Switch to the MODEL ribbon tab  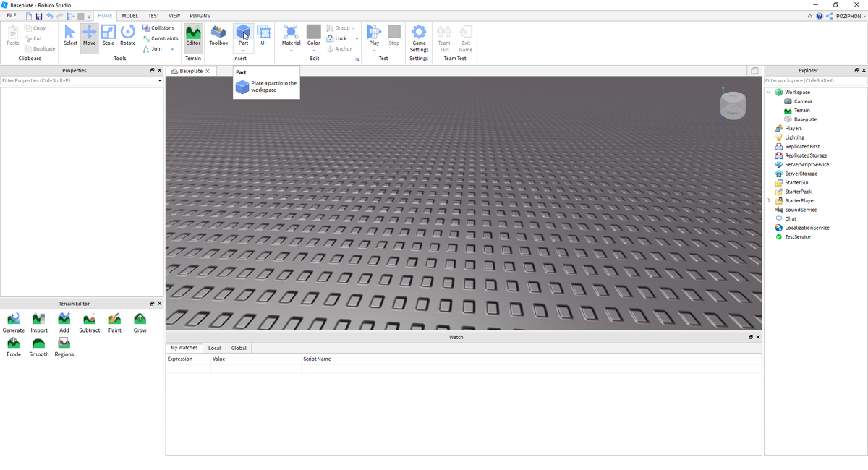click(130, 16)
